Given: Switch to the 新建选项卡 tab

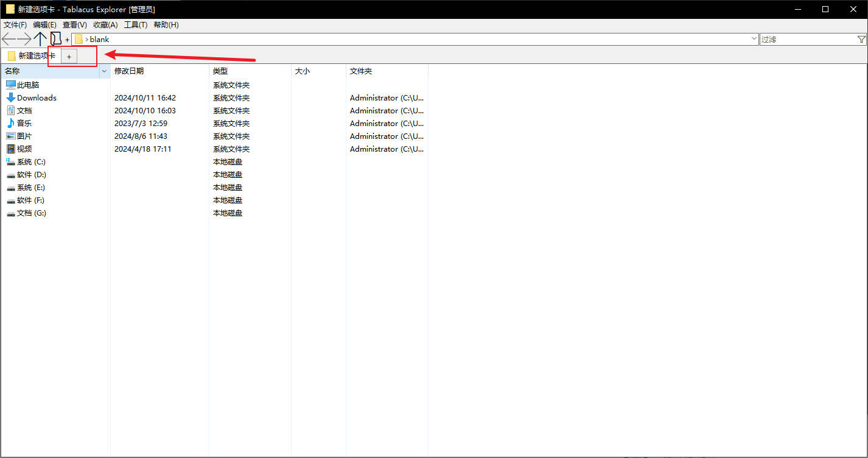Looking at the screenshot, I should (x=29, y=55).
